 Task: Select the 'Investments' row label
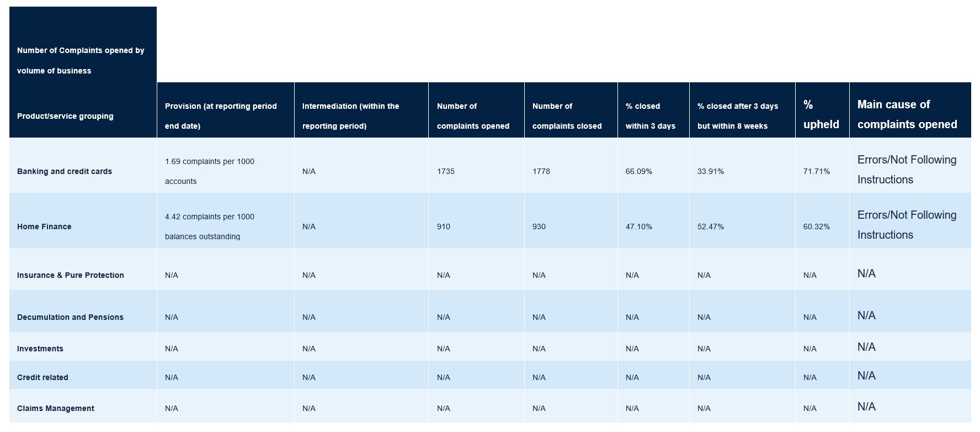coord(40,349)
